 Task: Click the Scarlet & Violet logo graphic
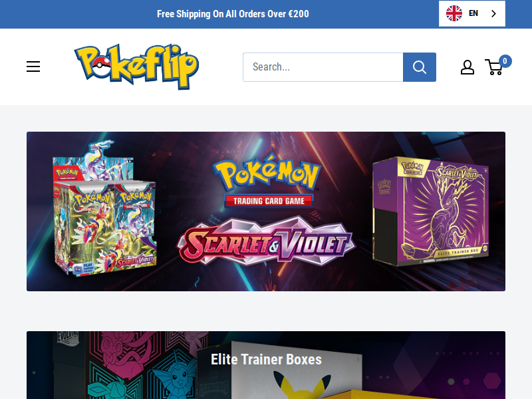266,241
